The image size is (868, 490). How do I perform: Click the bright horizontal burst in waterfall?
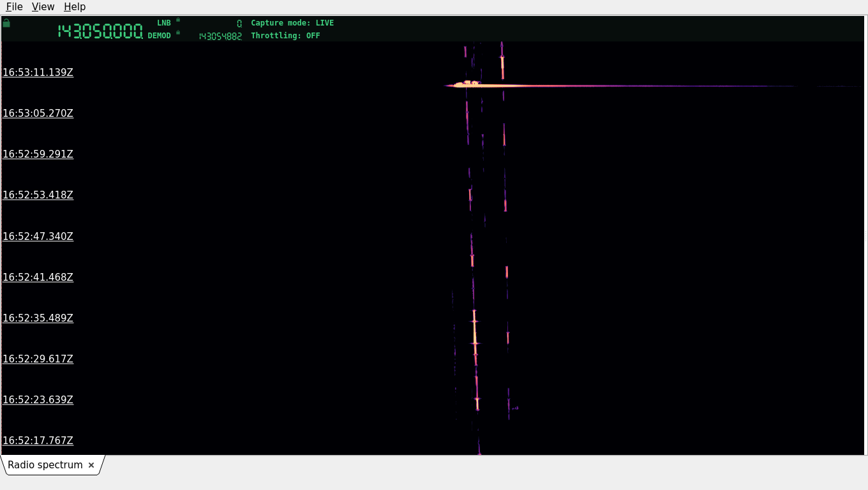619,85
